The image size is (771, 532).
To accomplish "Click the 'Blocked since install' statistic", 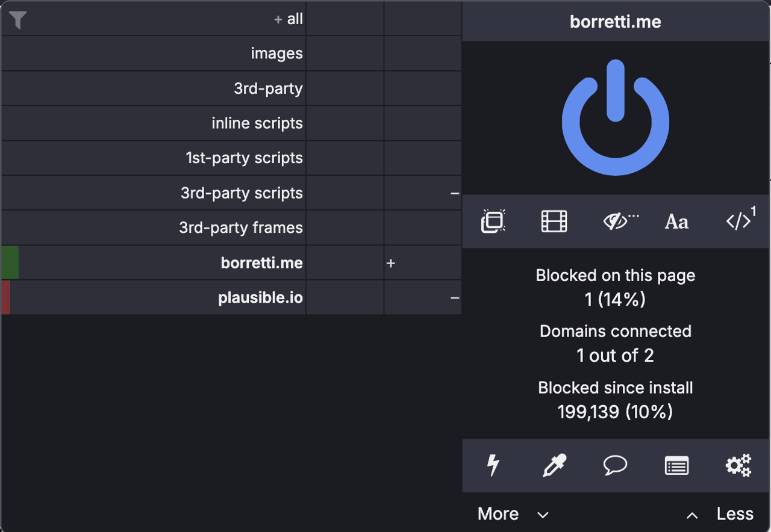I will tap(616, 400).
